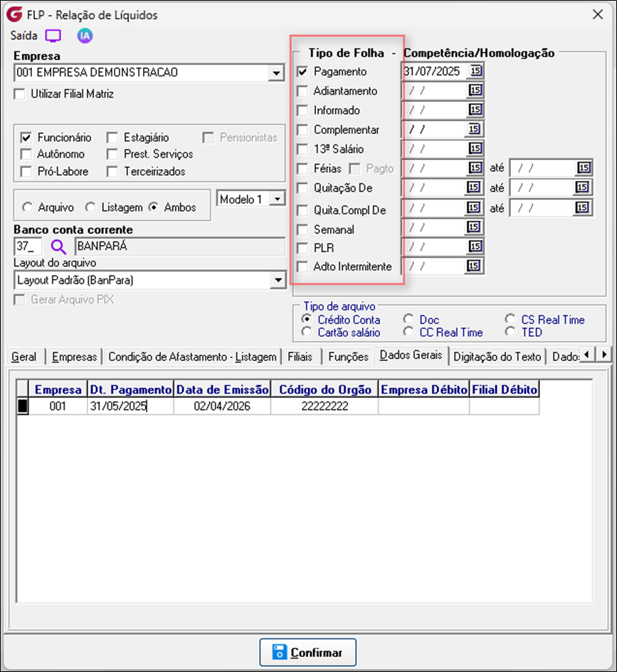The height and width of the screenshot is (672, 617).
Task: Open calendar for Complementar date
Action: pyautogui.click(x=474, y=129)
